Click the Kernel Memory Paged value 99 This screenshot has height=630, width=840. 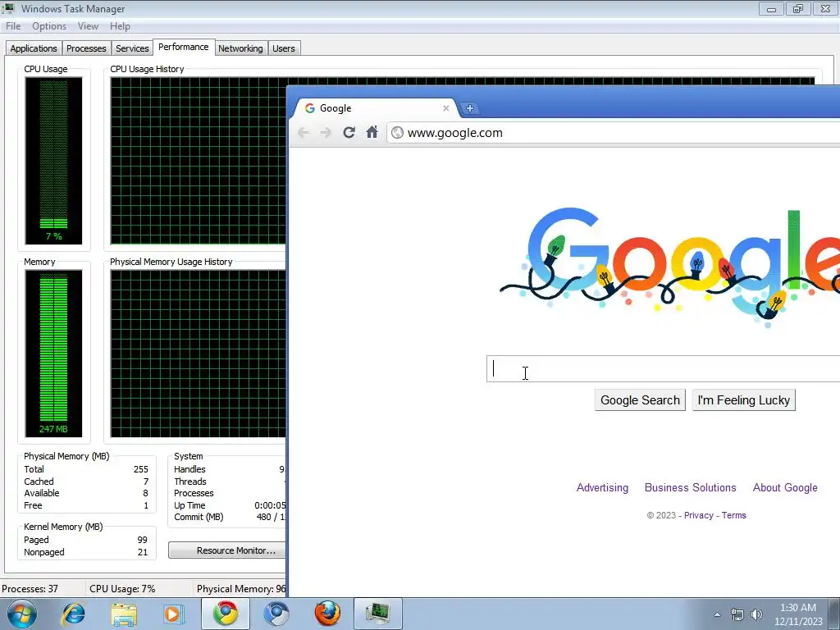(142, 540)
